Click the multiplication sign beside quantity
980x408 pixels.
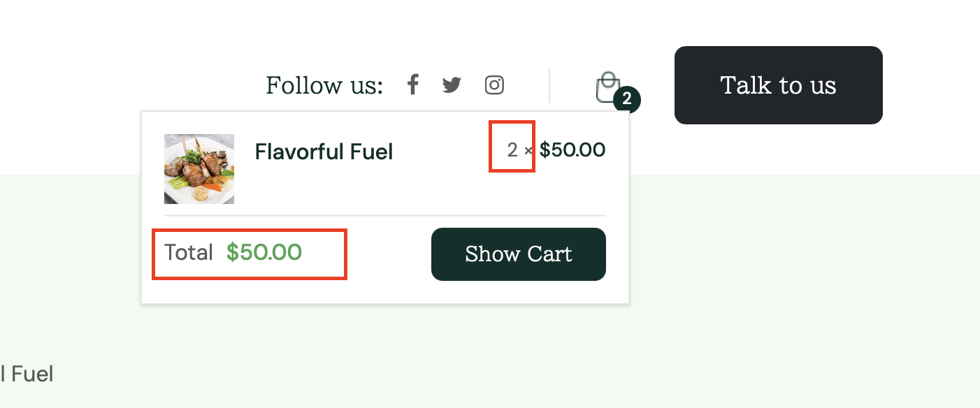528,151
